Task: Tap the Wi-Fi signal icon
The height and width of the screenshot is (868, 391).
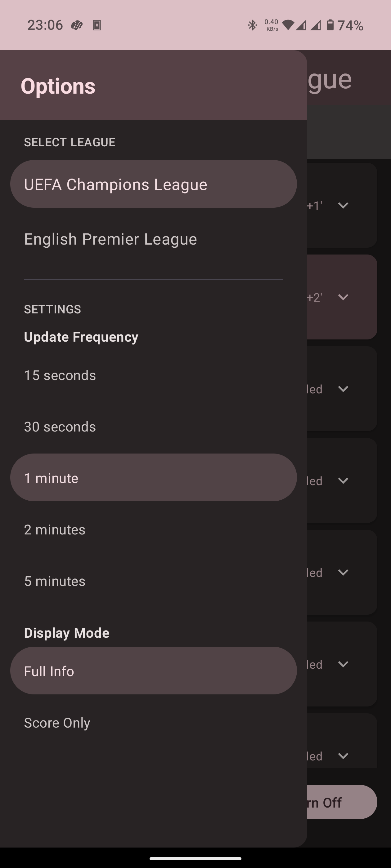Action: [288, 25]
